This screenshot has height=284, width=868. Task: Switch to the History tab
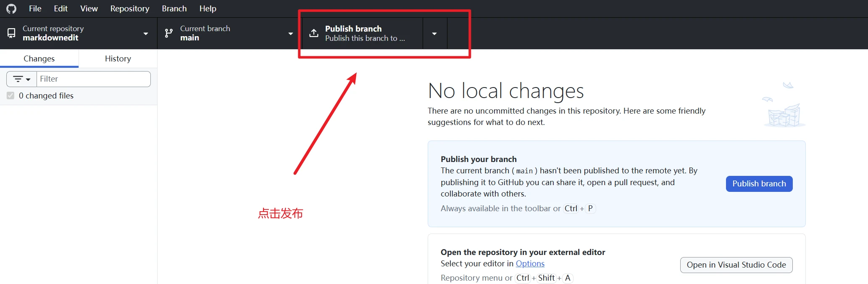pyautogui.click(x=118, y=59)
